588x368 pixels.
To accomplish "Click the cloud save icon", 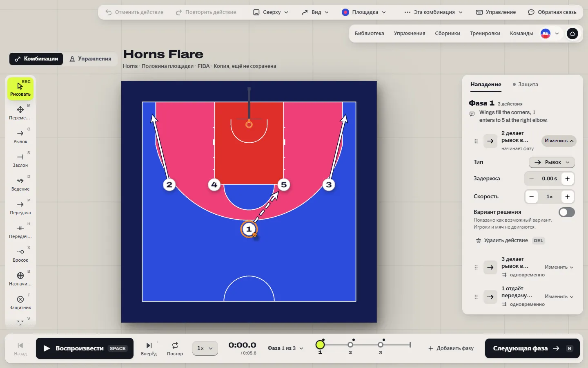I will click(x=572, y=34).
